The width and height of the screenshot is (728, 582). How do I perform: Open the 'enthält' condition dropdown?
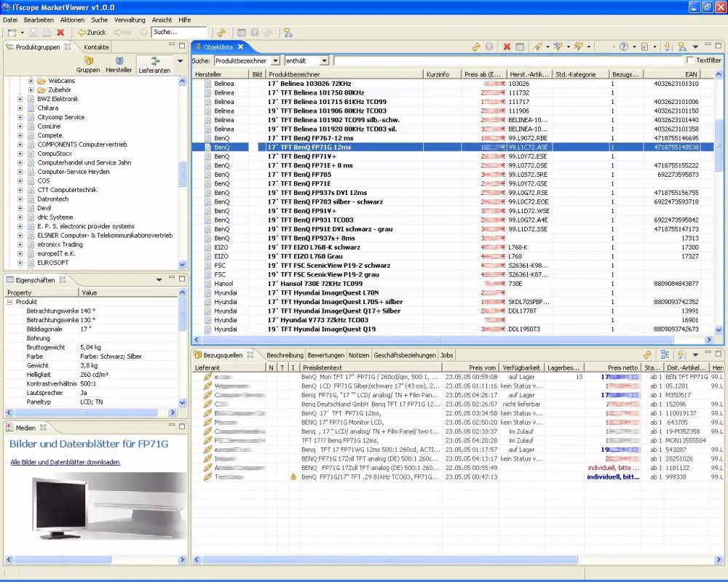[324, 61]
